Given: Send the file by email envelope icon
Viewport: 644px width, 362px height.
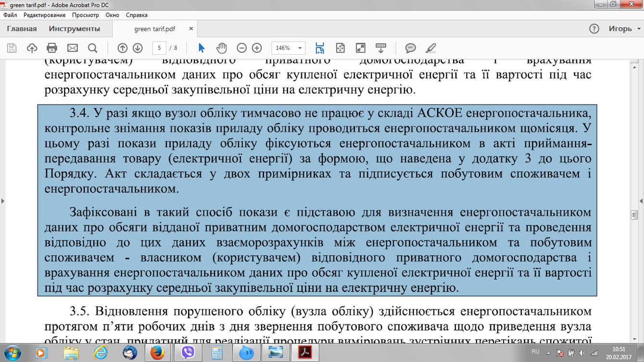Looking at the screenshot, I should coord(72,48).
